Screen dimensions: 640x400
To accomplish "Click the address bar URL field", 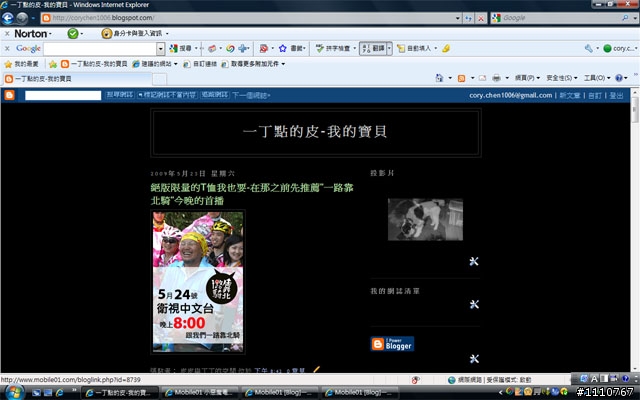I will pyautogui.click(x=247, y=18).
